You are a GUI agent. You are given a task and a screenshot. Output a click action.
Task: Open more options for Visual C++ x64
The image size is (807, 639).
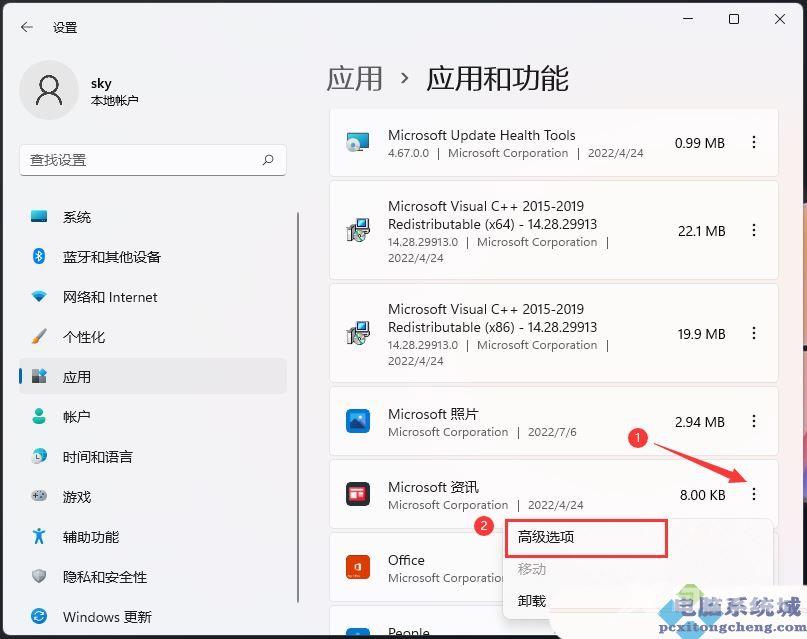pyautogui.click(x=753, y=230)
